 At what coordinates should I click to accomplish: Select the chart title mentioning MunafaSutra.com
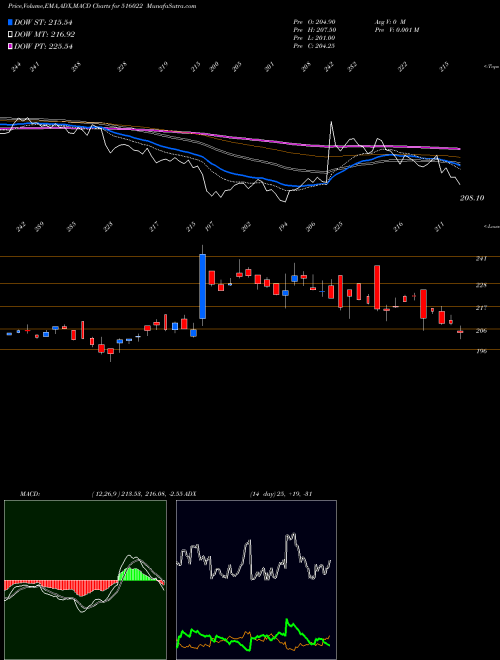click(102, 6)
